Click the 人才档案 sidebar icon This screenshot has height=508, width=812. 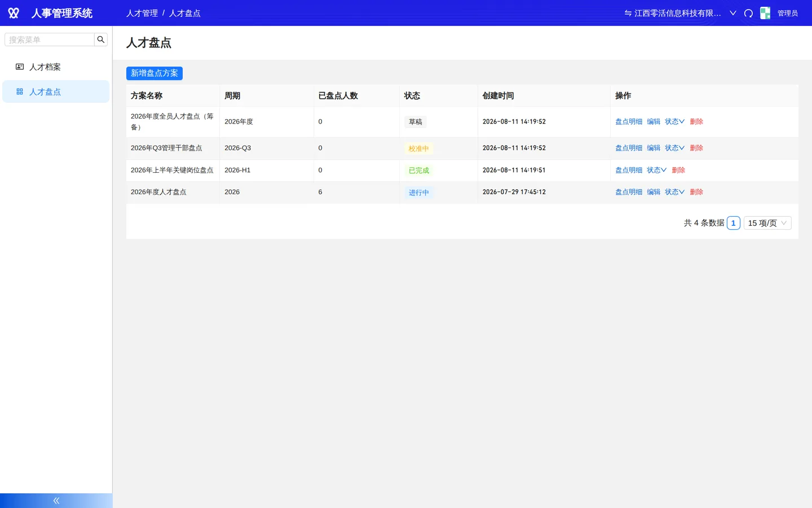click(20, 67)
